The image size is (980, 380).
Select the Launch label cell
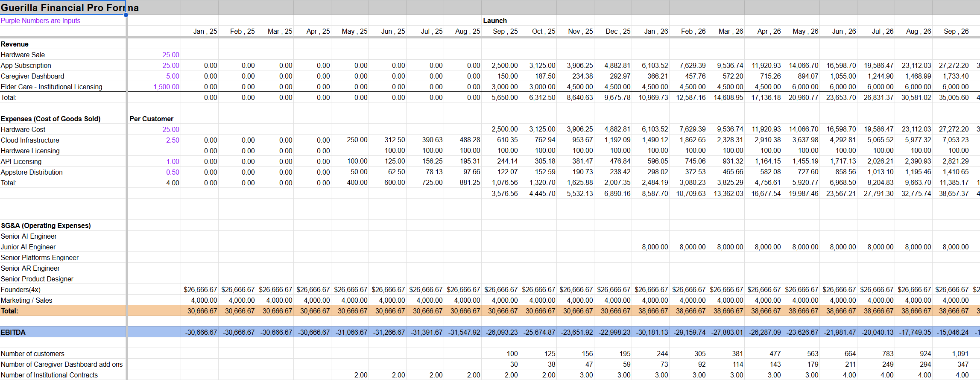495,20
